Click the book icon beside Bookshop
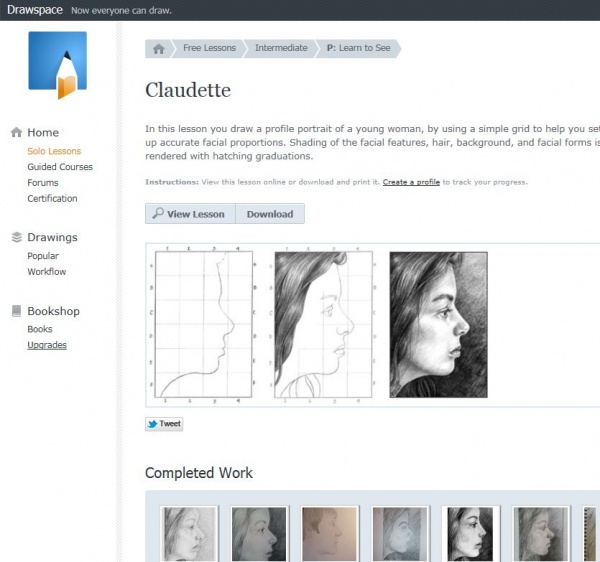 pos(16,311)
